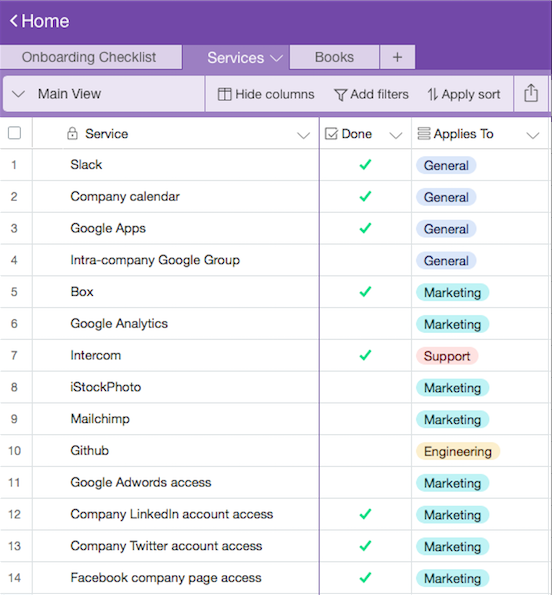552x595 pixels.
Task: Check Done for Google Adwords access
Action: 365,482
